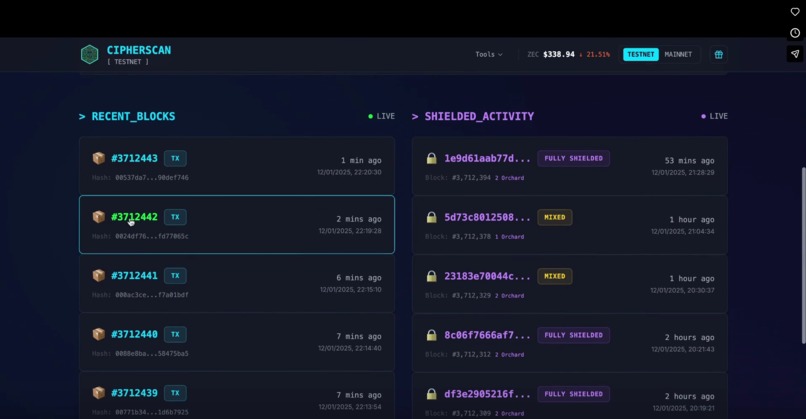Click the CIPHERSCAN site title

pyautogui.click(x=139, y=50)
